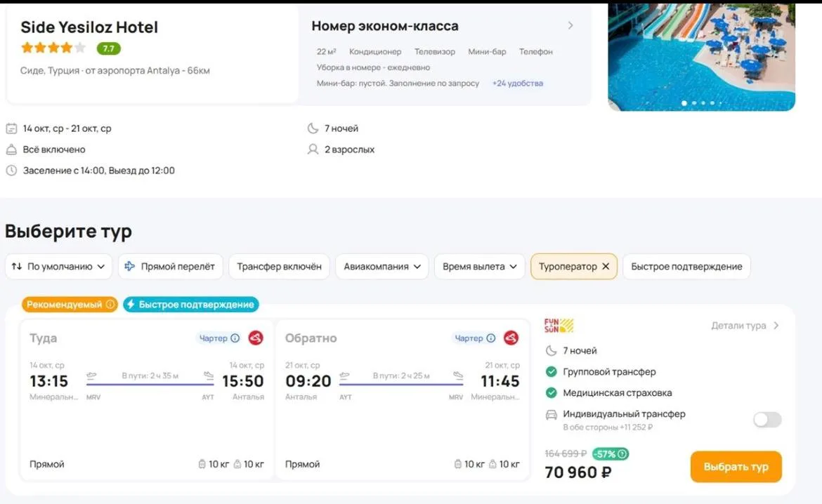Screen dimensions: 822x504
Task: Click the landing icon in Туда flight
Action: [209, 375]
